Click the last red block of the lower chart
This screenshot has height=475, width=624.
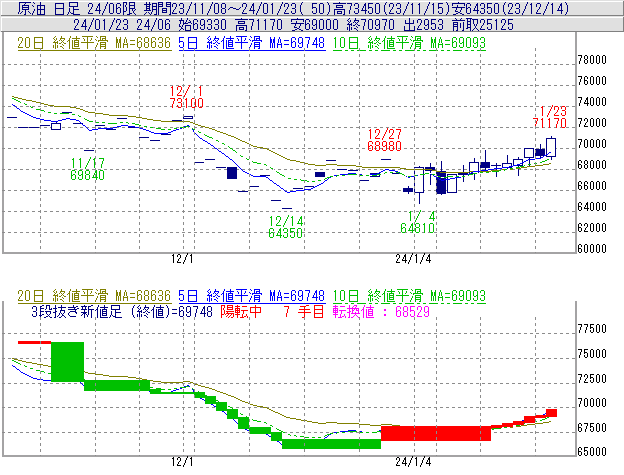coord(552,413)
